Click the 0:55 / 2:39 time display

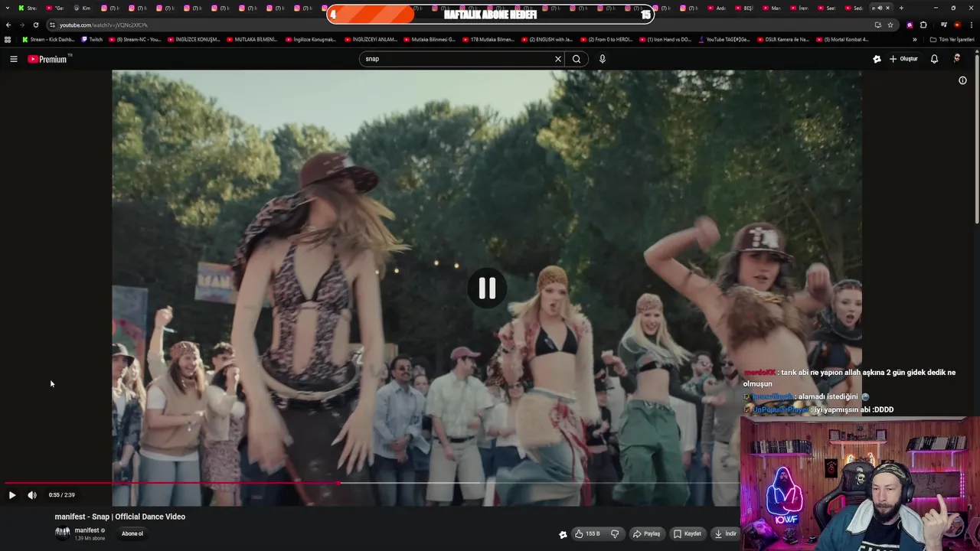pyautogui.click(x=61, y=495)
